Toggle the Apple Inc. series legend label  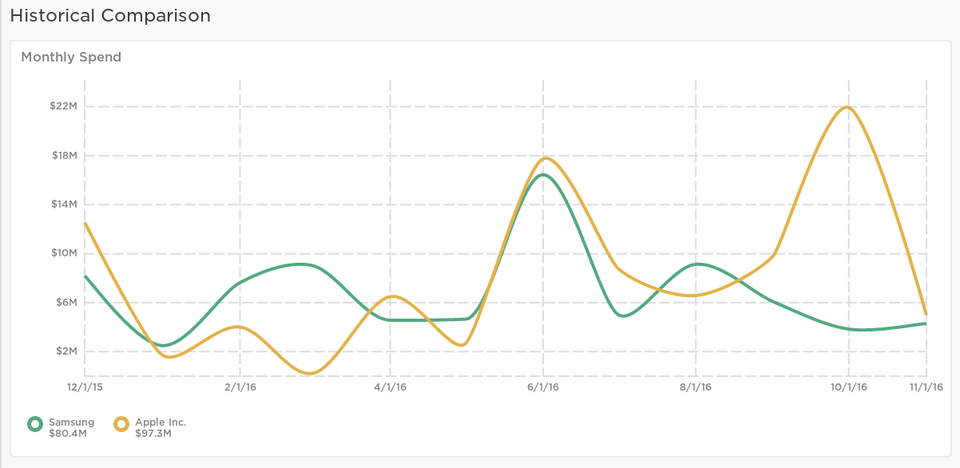(160, 422)
